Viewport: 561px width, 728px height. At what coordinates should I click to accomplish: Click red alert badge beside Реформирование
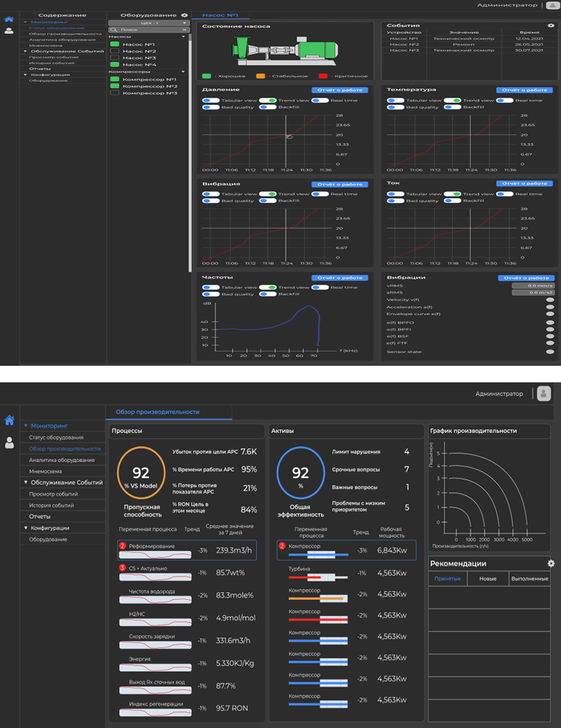point(122,546)
